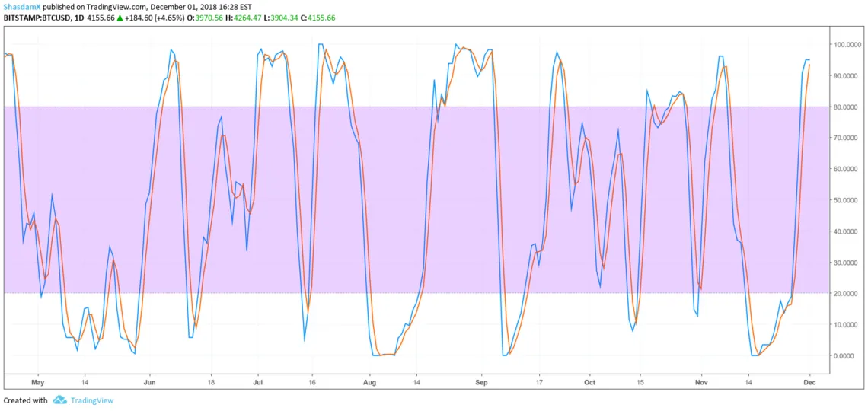868x411 pixels.
Task: Click the TradingView text link at bottom
Action: (91, 400)
